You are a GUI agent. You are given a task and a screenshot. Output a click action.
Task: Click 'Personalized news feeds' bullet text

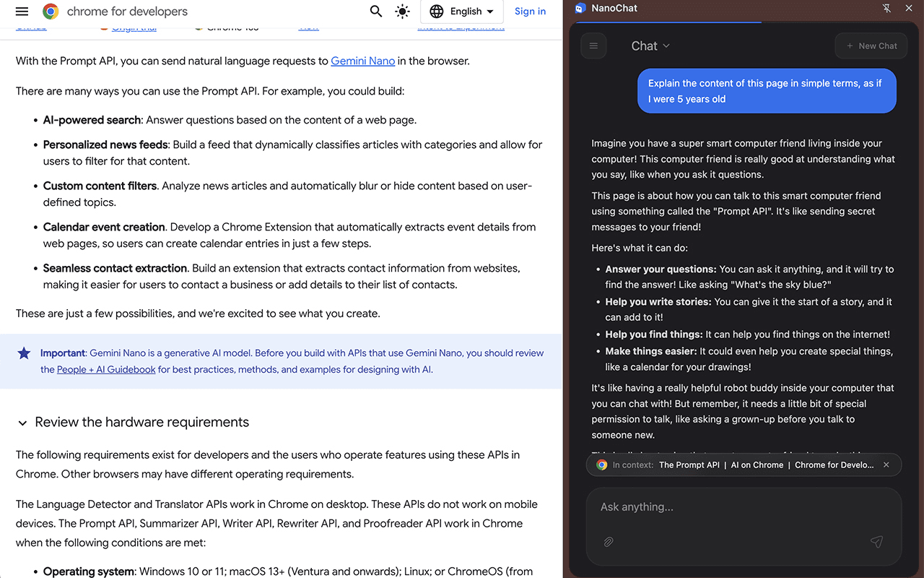pyautogui.click(x=105, y=144)
